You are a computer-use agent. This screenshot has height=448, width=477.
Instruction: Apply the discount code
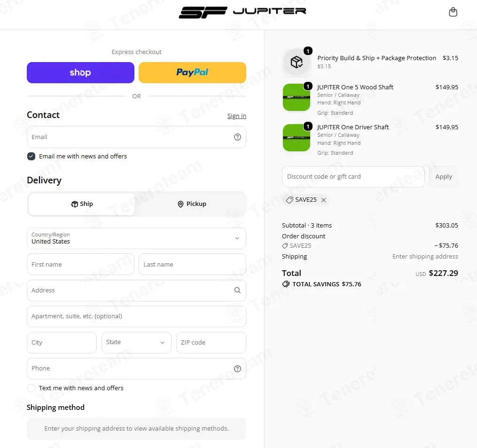click(x=444, y=177)
